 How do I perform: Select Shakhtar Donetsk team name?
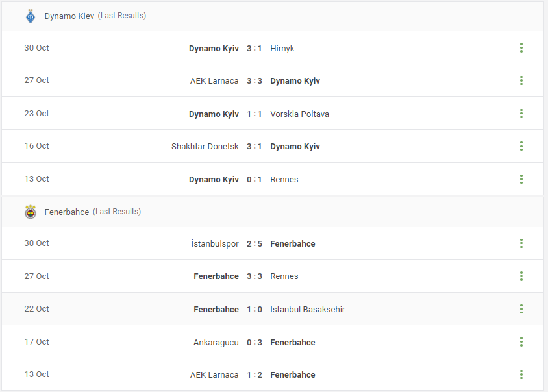pyautogui.click(x=205, y=147)
